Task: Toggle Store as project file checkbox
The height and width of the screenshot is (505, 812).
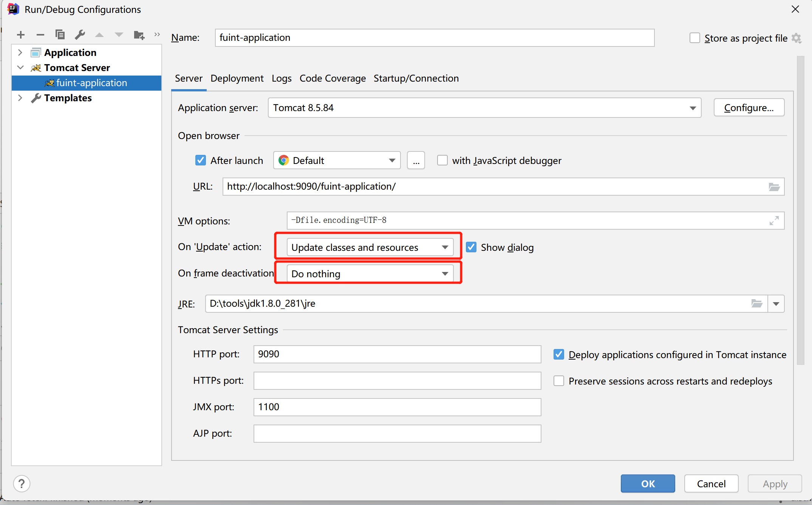Action: point(694,38)
